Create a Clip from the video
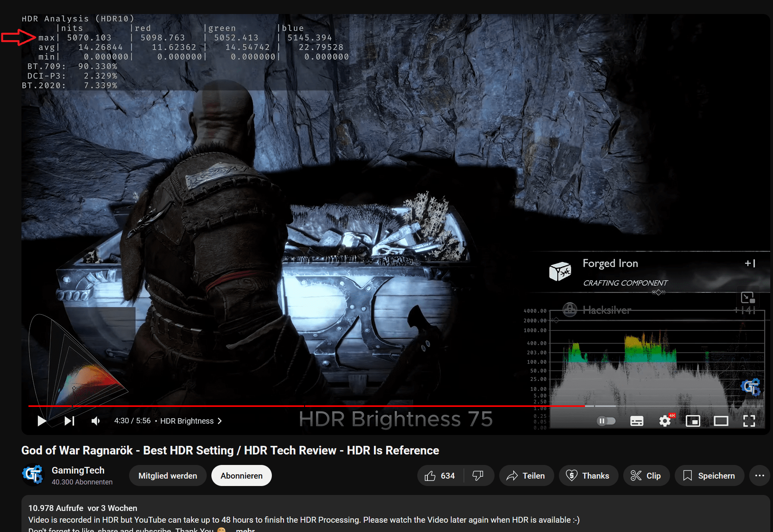Viewport: 773px width, 532px height. click(x=646, y=475)
